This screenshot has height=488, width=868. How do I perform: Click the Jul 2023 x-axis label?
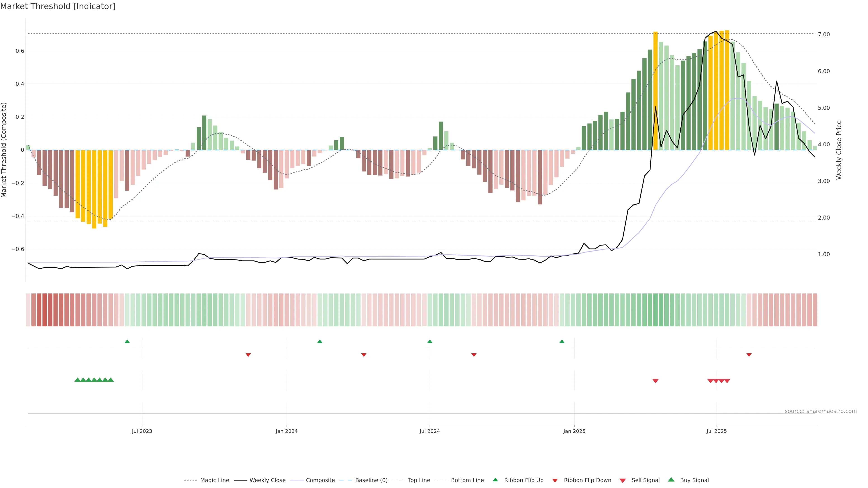click(x=142, y=431)
